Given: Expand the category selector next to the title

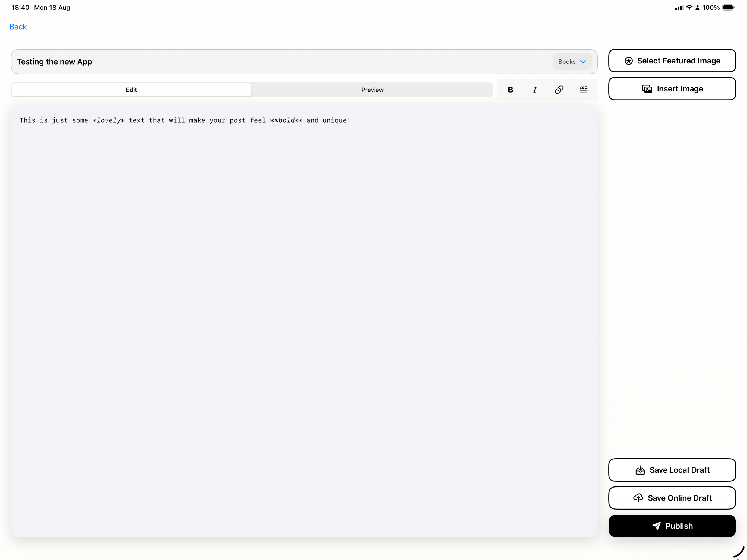Looking at the screenshot, I should [572, 61].
